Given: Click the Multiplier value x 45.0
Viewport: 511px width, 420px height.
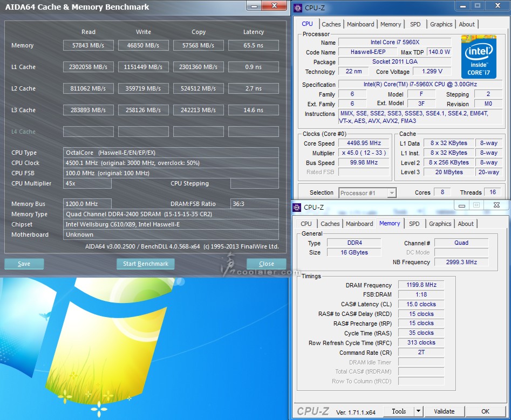Looking at the screenshot, I should click(364, 153).
